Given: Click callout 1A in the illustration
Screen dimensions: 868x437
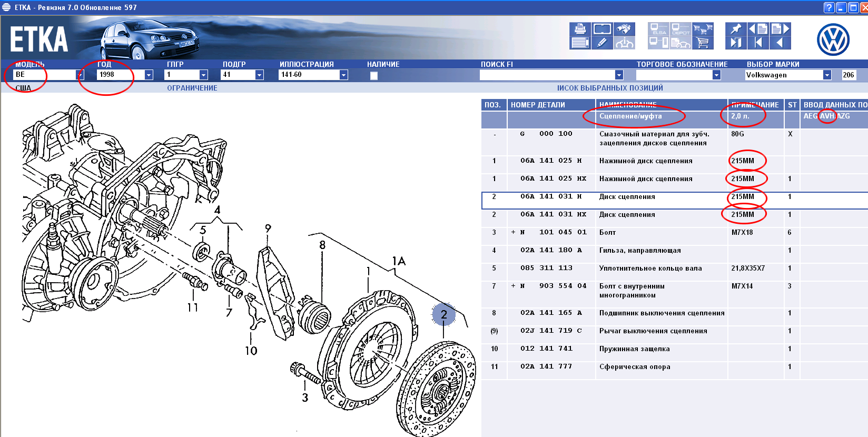Looking at the screenshot, I should tap(399, 261).
